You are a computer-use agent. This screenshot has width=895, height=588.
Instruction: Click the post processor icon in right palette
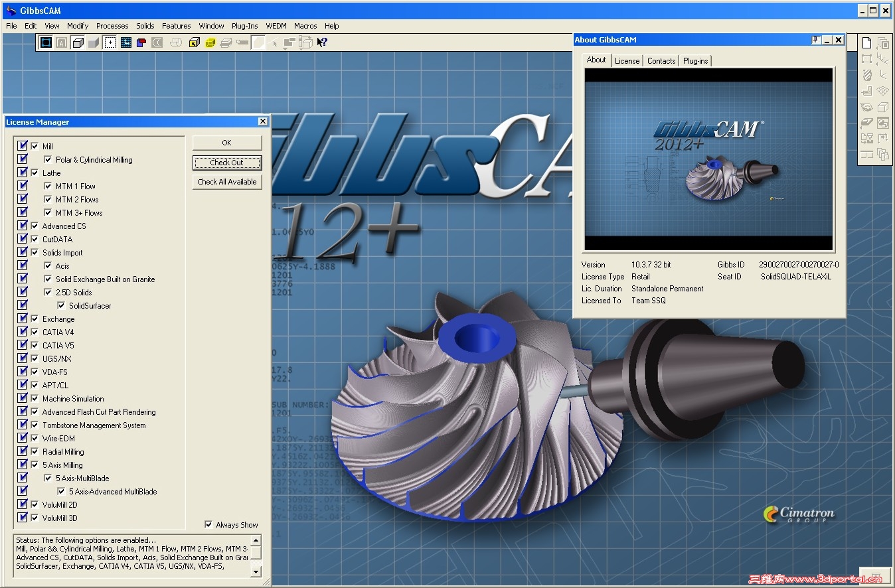pos(867,139)
